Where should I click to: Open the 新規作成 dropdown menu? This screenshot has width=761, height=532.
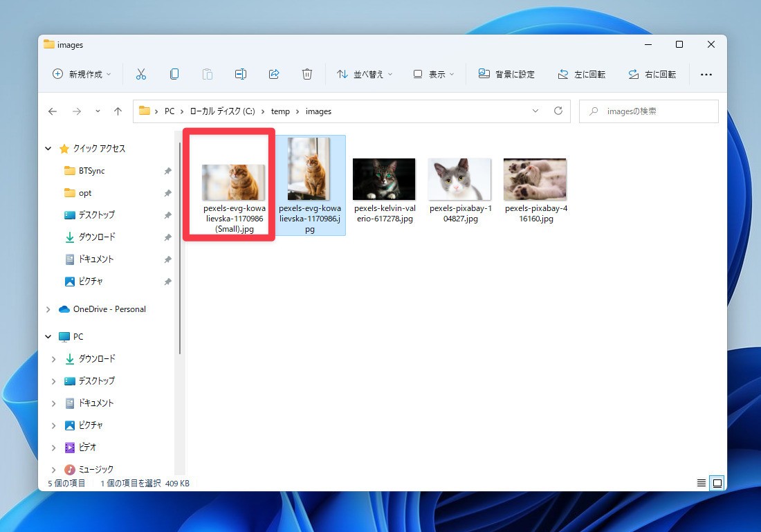click(x=82, y=74)
